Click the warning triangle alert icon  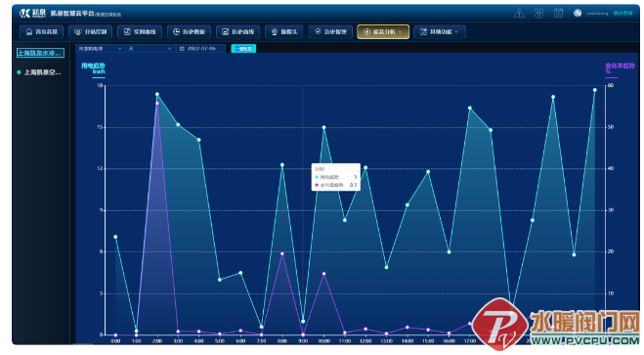pyautogui.click(x=519, y=13)
